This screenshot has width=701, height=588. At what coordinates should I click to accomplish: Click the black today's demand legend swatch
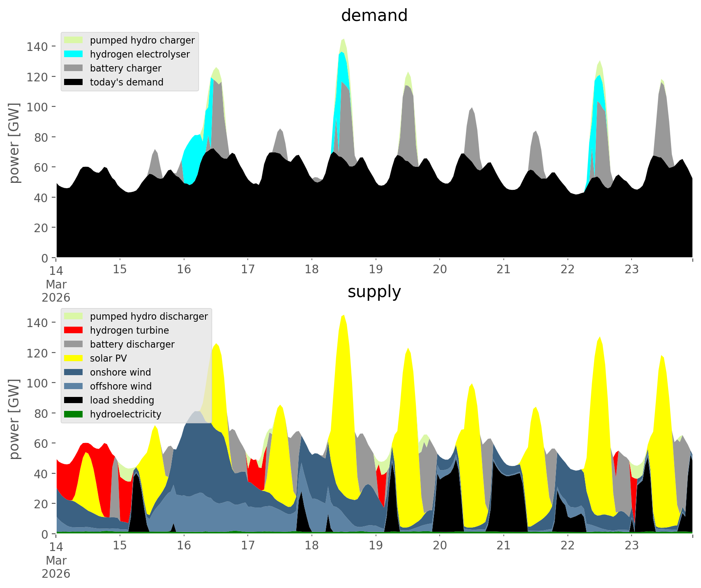pos(74,82)
